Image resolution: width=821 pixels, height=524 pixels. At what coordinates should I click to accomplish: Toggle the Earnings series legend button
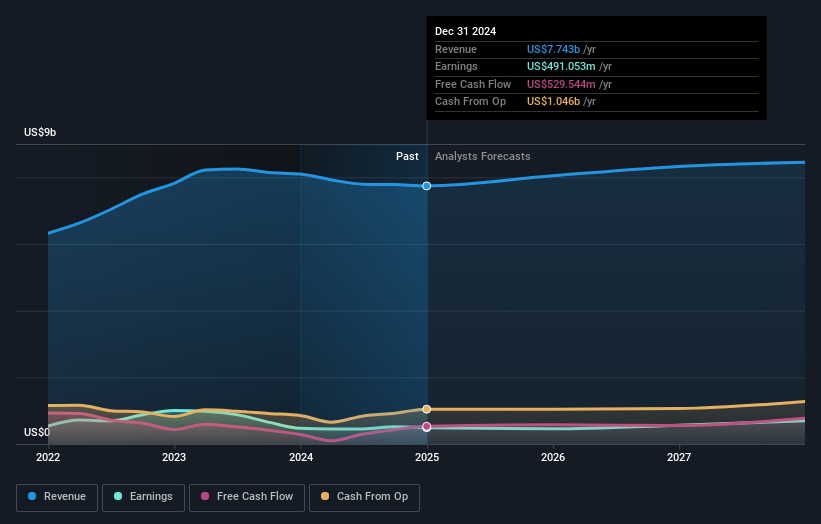click(x=143, y=497)
